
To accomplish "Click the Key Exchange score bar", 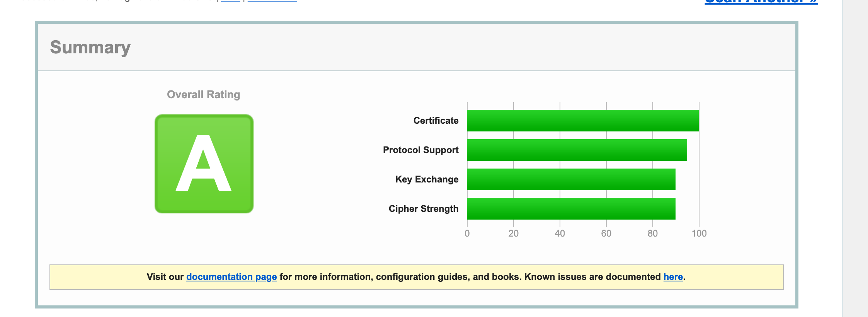I will coord(571,179).
